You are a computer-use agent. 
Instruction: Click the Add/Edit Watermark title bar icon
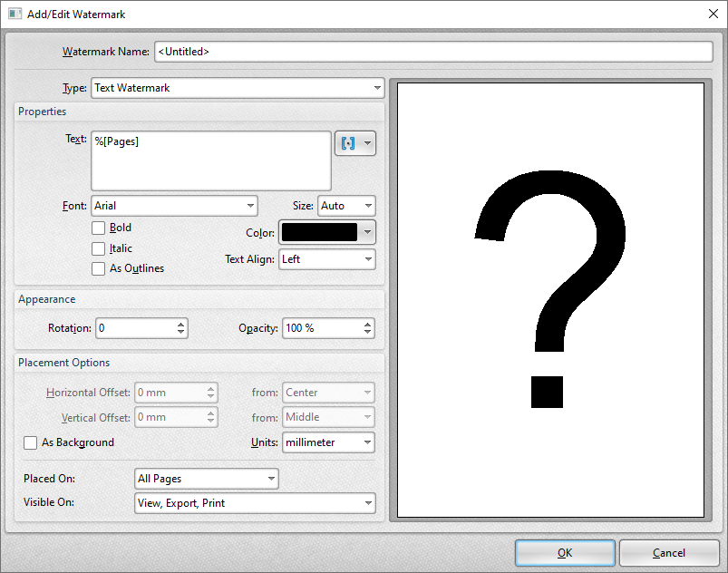(15, 14)
